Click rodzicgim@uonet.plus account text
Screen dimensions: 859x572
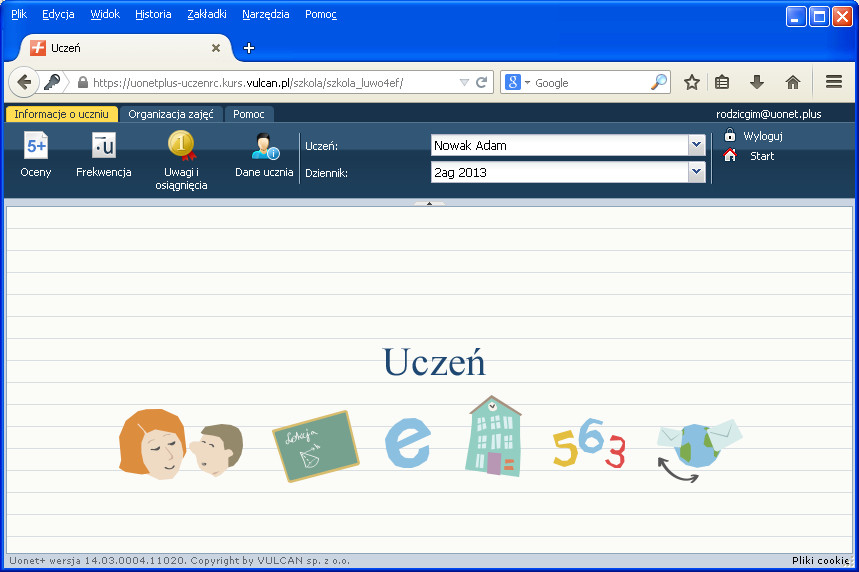(x=769, y=114)
